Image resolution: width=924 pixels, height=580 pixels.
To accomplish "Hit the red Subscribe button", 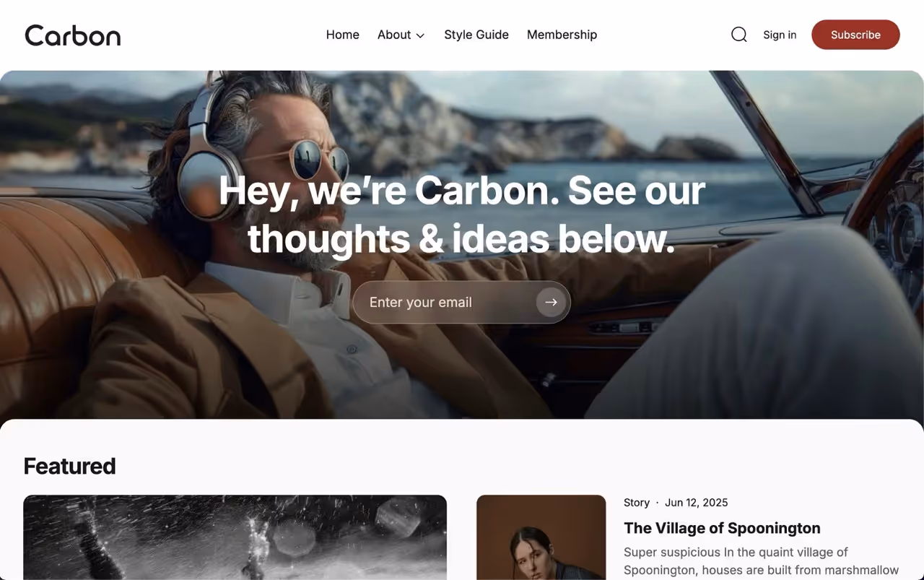I will [x=855, y=35].
